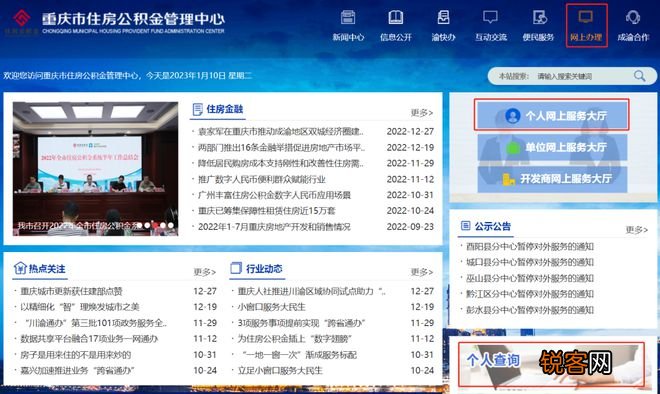Open "川渝通办"第三批101项政务服务
Screen dimensions: 660x394
[x=96, y=323]
